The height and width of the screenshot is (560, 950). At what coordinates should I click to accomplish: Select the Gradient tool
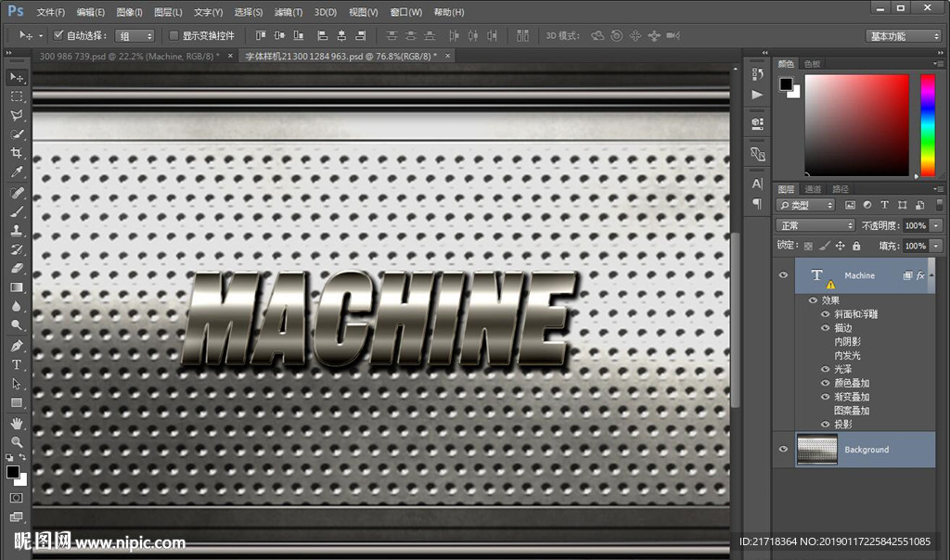[x=17, y=287]
